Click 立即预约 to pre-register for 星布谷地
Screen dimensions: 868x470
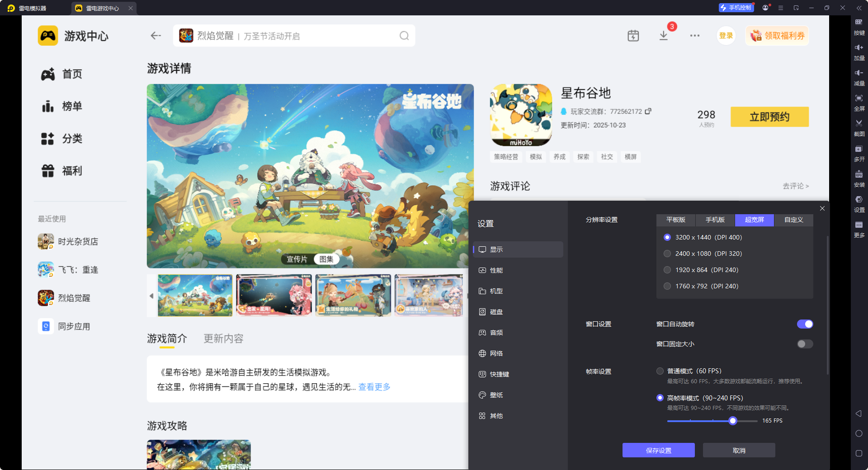tap(769, 117)
